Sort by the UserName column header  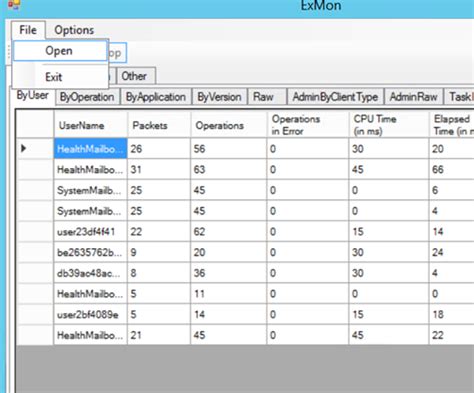coord(90,125)
